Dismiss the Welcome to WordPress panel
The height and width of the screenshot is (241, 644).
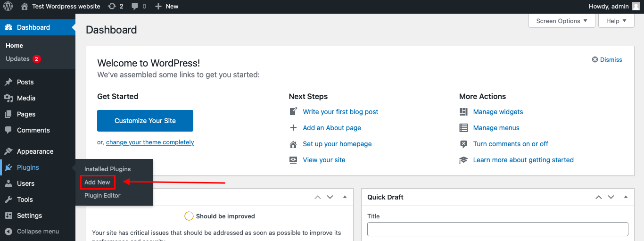[607, 60]
